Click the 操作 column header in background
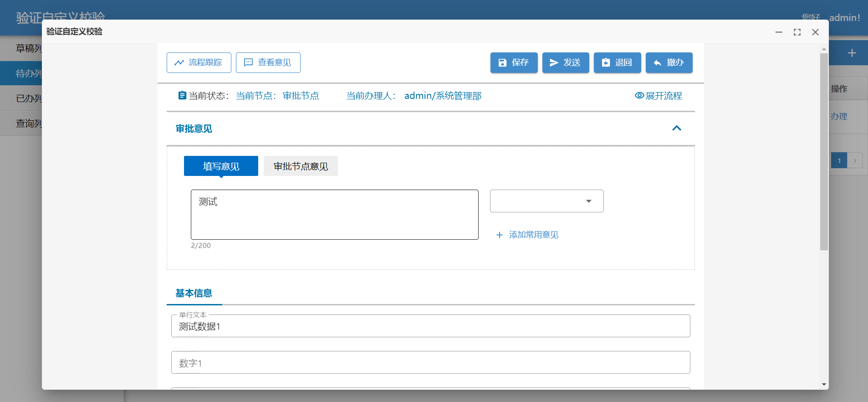 [x=839, y=89]
